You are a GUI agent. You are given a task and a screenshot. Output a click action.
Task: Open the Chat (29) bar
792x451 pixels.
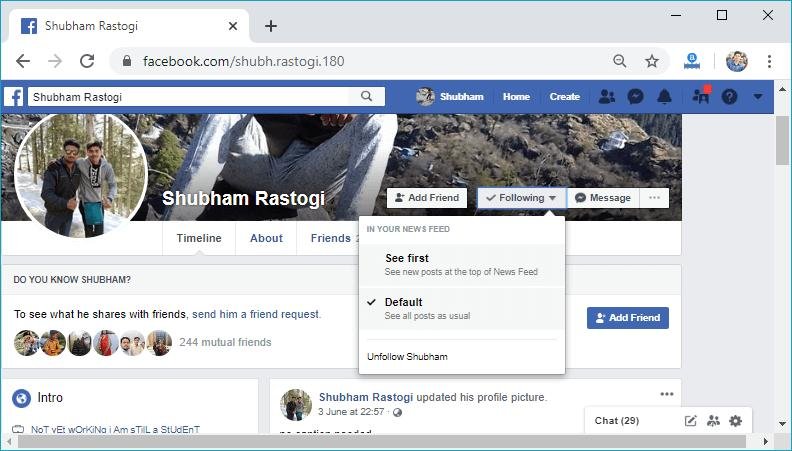pos(617,421)
